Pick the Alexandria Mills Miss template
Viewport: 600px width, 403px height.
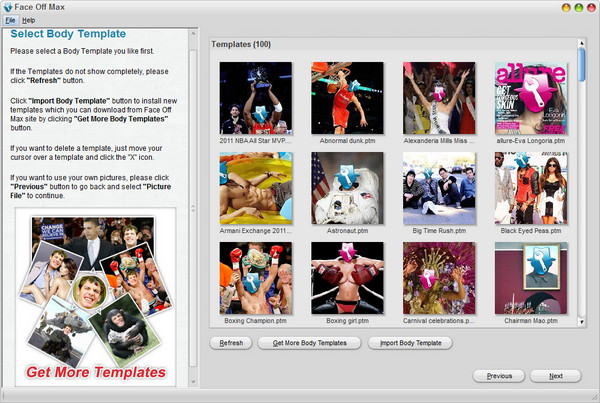click(x=438, y=98)
